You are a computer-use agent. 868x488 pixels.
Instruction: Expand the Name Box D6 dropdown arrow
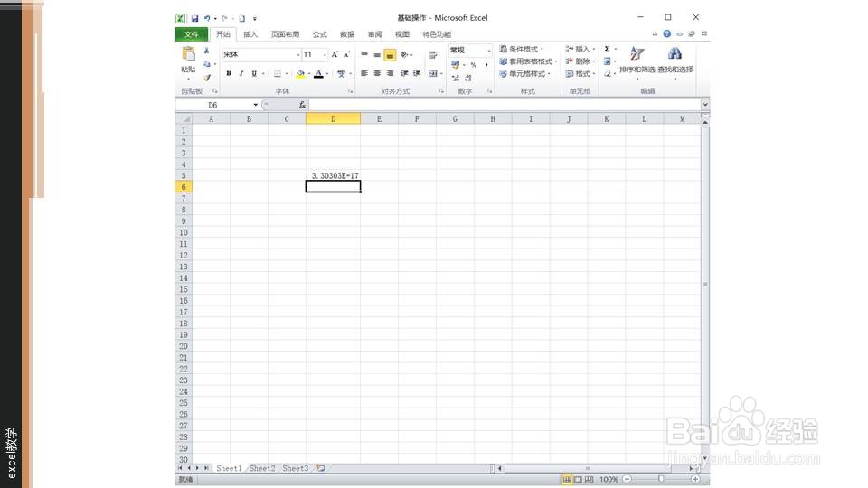256,105
